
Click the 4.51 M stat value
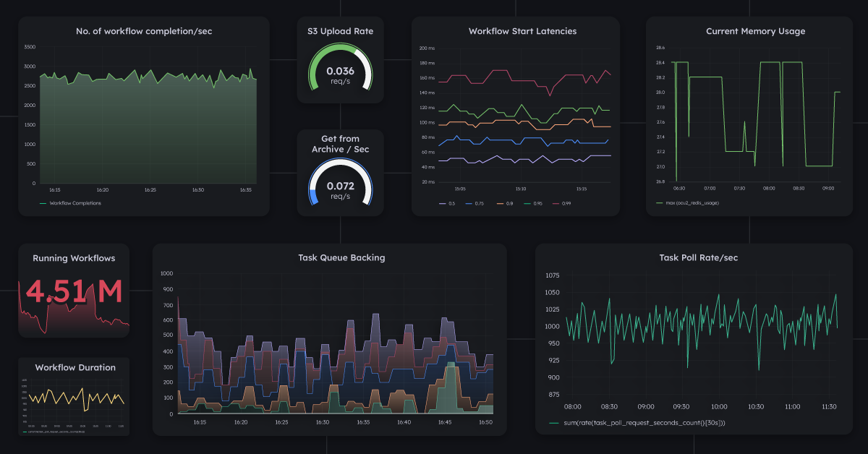click(x=72, y=292)
